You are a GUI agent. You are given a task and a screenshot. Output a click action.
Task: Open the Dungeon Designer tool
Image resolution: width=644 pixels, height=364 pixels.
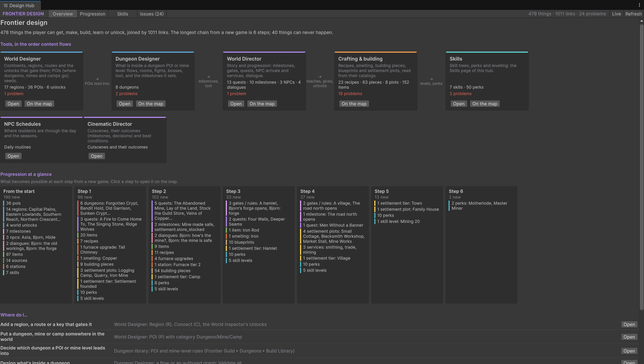pyautogui.click(x=125, y=104)
